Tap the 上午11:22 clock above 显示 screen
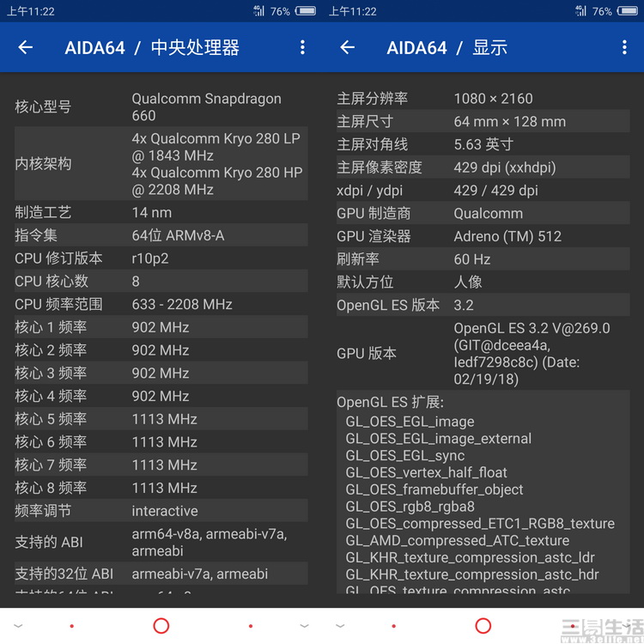The height and width of the screenshot is (644, 644). point(353,11)
